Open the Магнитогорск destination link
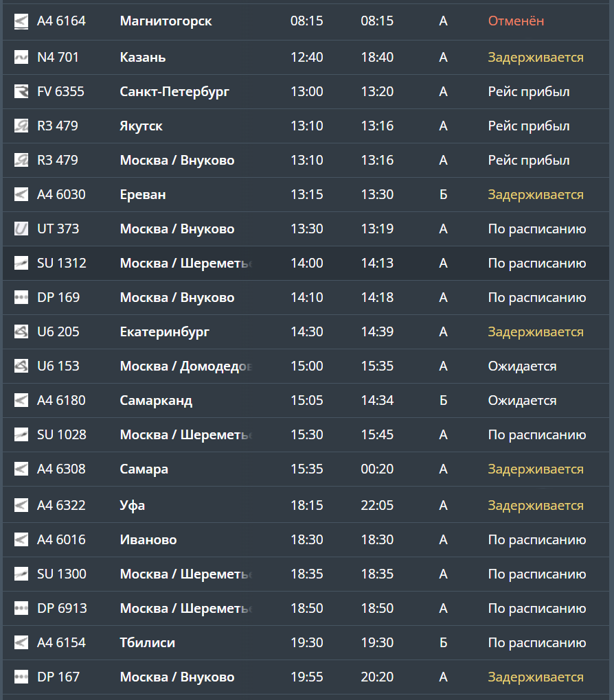The width and height of the screenshot is (614, 700). click(x=166, y=21)
